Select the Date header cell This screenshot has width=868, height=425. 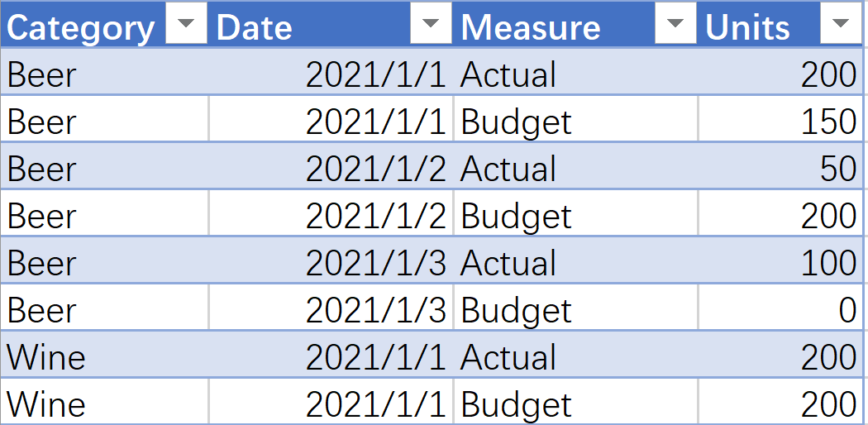pos(331,24)
